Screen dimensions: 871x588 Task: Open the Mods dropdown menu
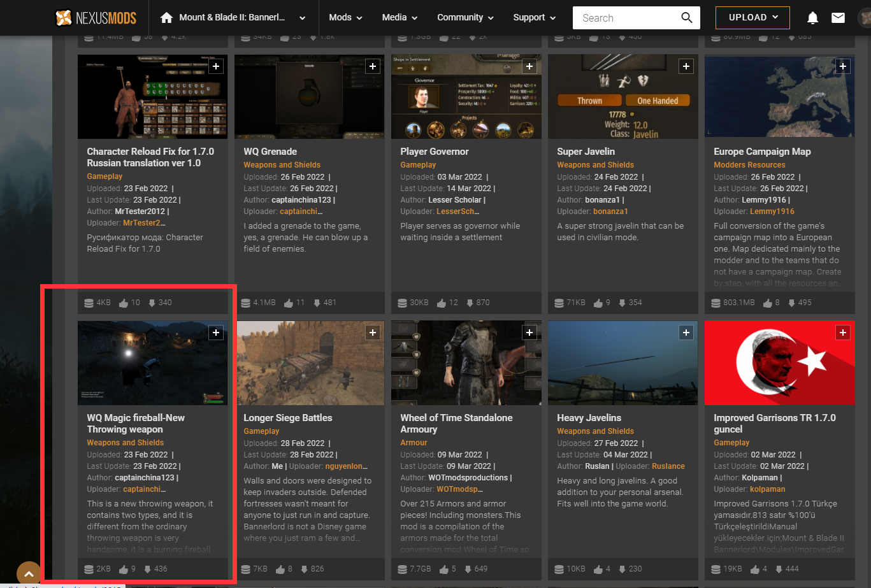click(x=345, y=18)
